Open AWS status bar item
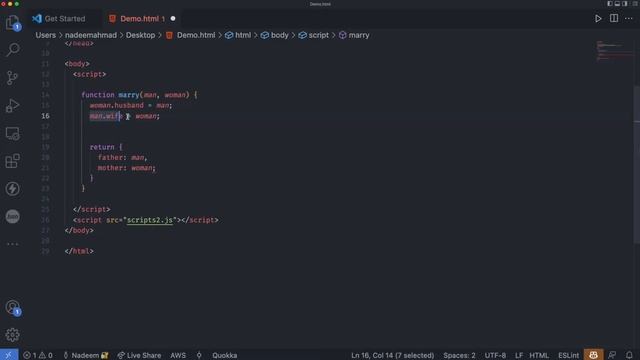 point(178,355)
